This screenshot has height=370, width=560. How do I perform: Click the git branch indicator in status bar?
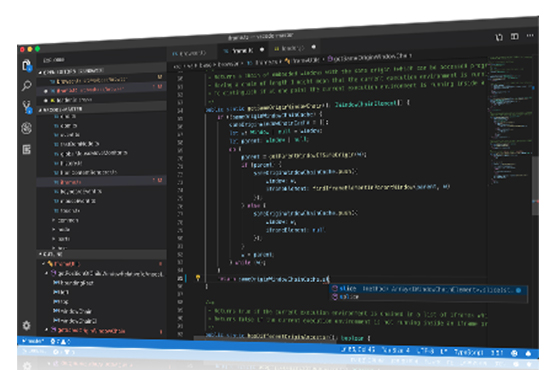(x=33, y=341)
